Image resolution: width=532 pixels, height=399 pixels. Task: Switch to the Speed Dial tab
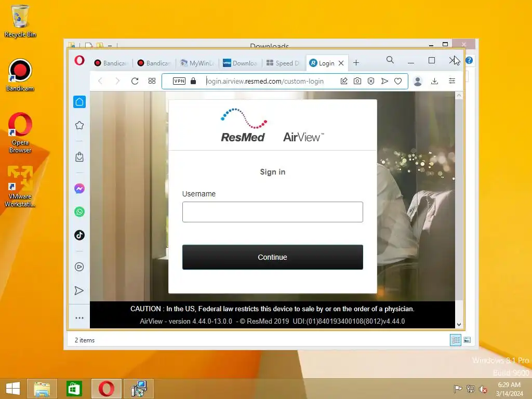(x=284, y=63)
